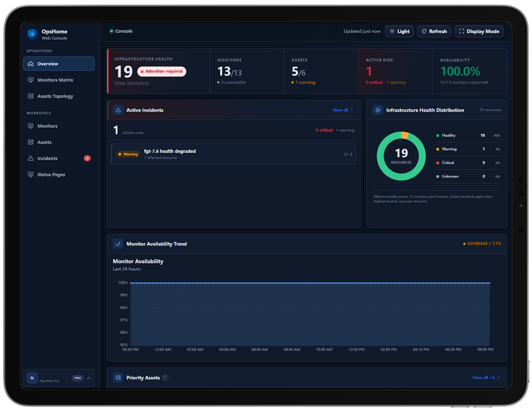Image resolution: width=532 pixels, height=411 pixels.
Task: Select the Healthy legend entry
Action: tap(468, 135)
